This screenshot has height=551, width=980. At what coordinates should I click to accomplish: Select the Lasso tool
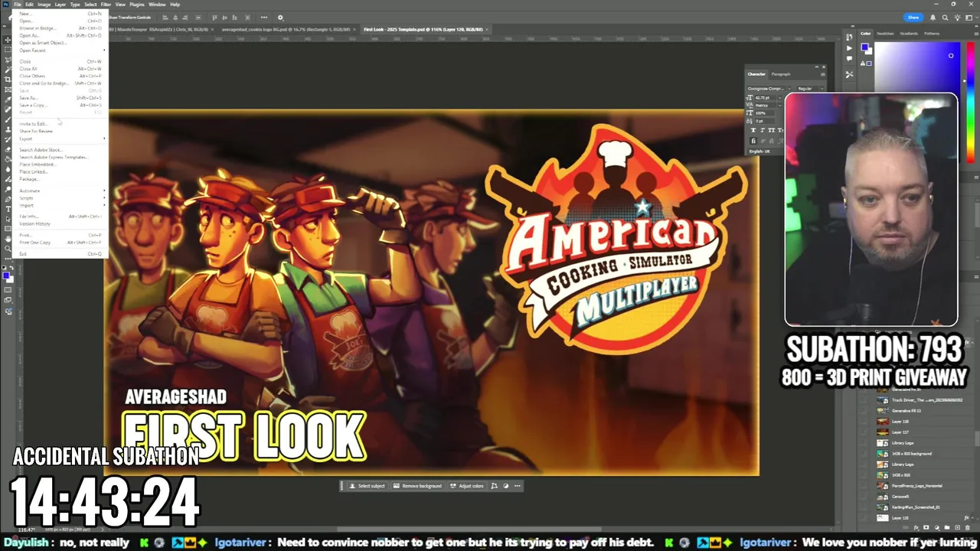click(7, 60)
